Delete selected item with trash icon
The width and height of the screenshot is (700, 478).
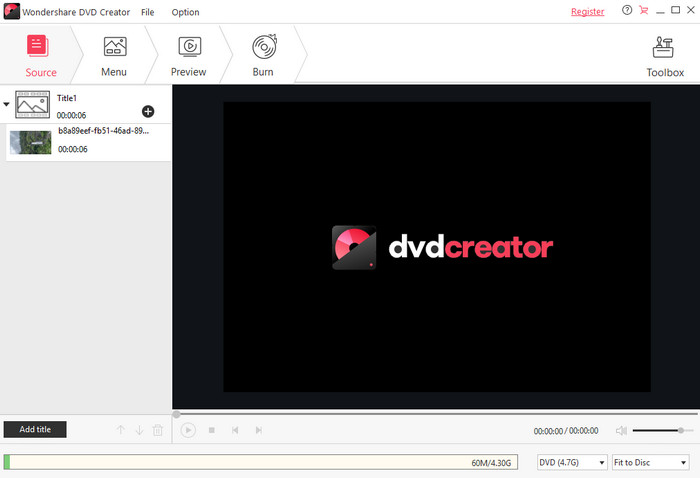click(158, 430)
